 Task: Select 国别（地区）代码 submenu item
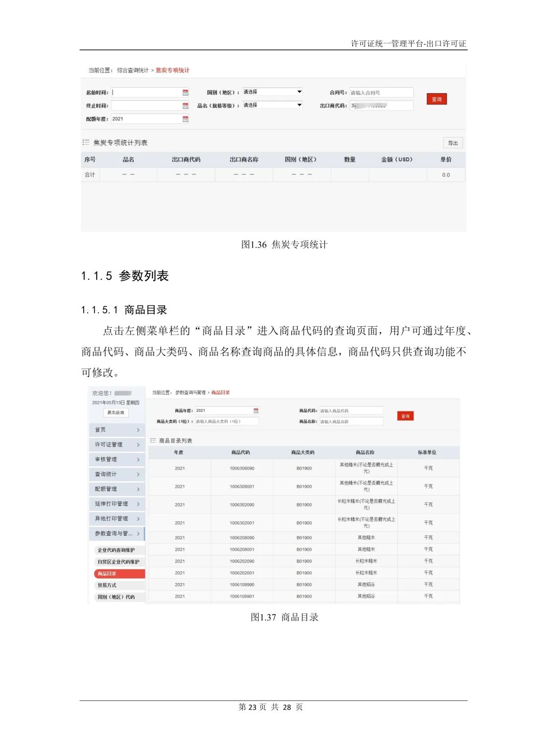click(119, 597)
